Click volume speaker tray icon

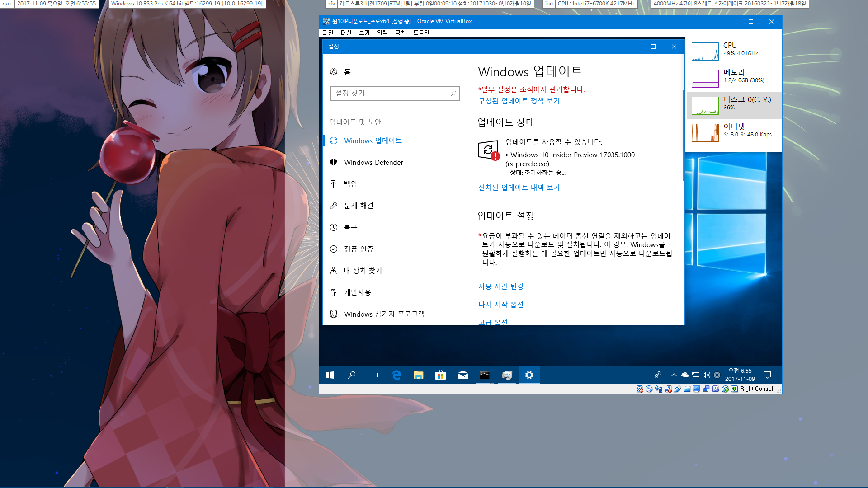(x=707, y=375)
